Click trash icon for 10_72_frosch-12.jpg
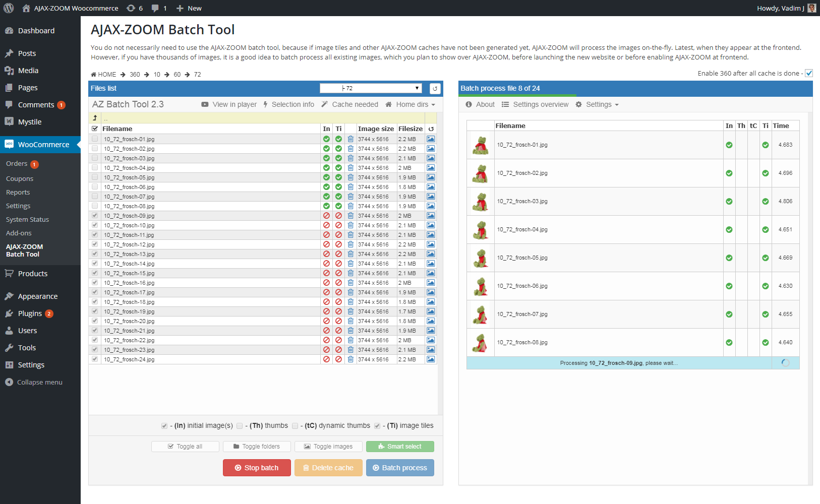The image size is (820, 504). (350, 244)
